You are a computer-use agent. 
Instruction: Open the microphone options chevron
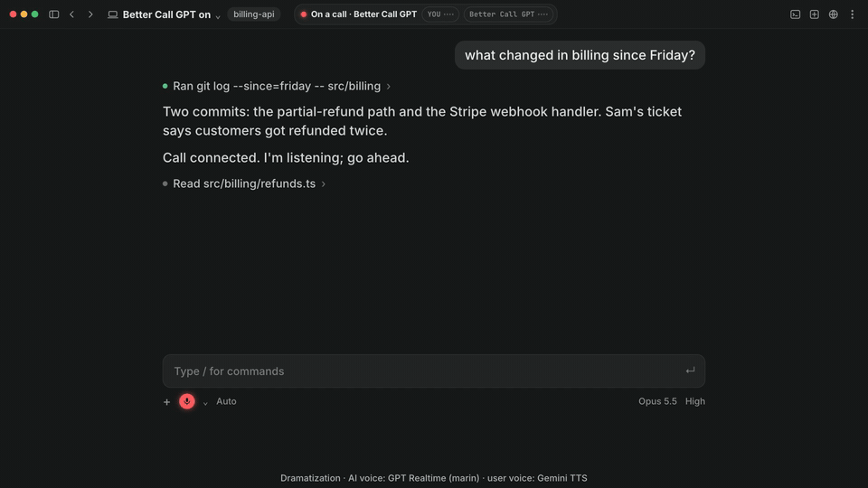click(x=205, y=403)
